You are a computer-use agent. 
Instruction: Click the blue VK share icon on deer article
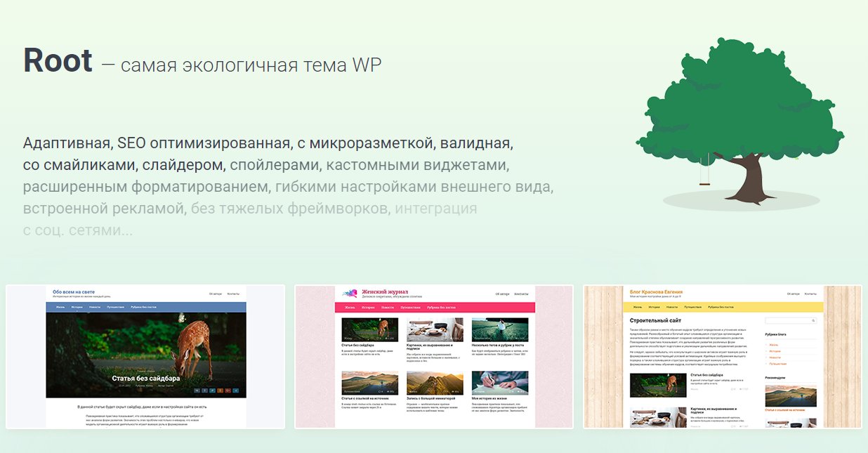[x=197, y=390]
